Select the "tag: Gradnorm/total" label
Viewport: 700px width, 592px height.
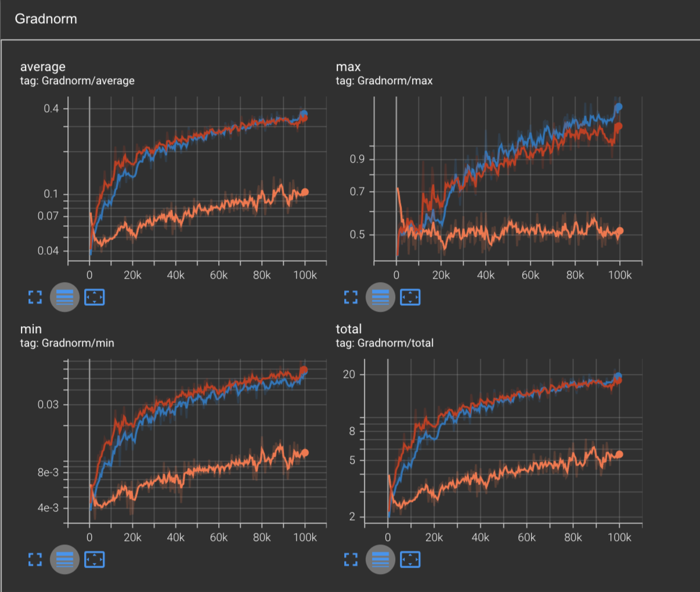(384, 343)
